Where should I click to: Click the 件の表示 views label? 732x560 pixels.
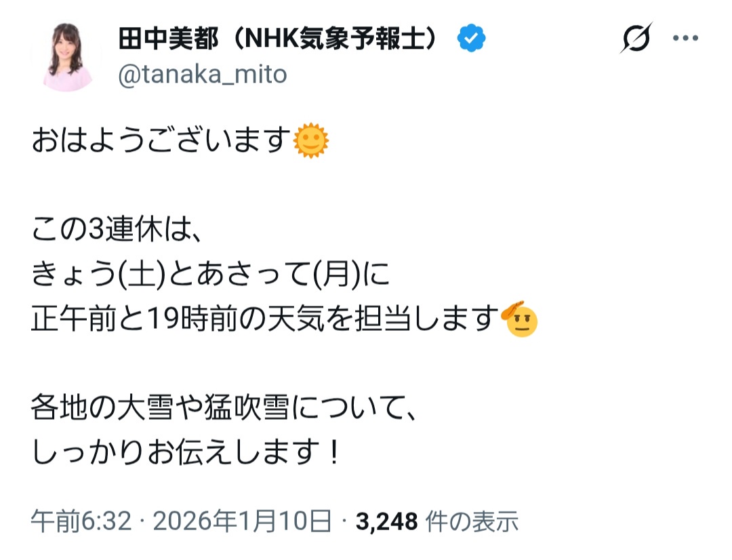[x=472, y=521]
